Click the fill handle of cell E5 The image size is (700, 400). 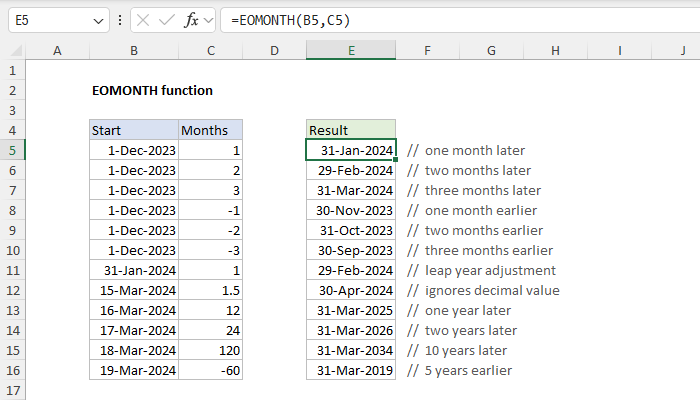click(396, 160)
